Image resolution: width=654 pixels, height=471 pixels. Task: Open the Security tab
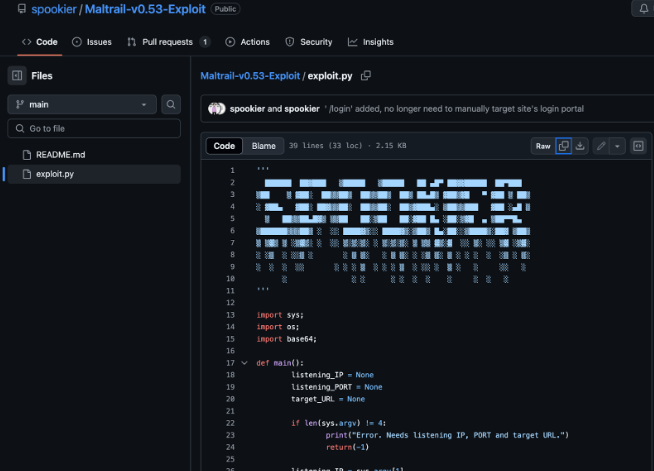coord(309,42)
